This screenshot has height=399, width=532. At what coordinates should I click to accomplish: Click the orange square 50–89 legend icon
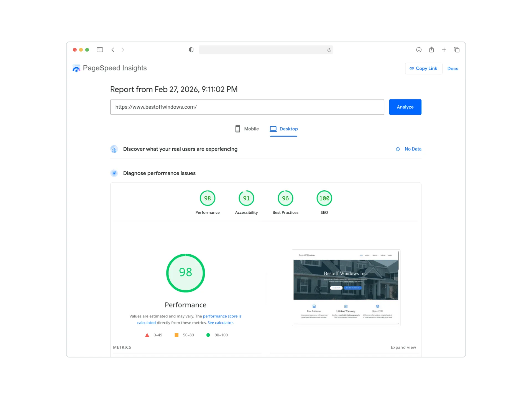[177, 335]
